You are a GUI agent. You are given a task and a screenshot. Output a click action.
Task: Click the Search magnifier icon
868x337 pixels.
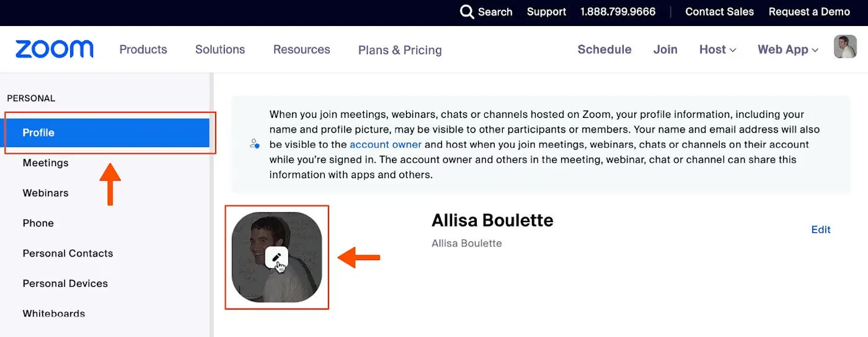click(x=467, y=12)
